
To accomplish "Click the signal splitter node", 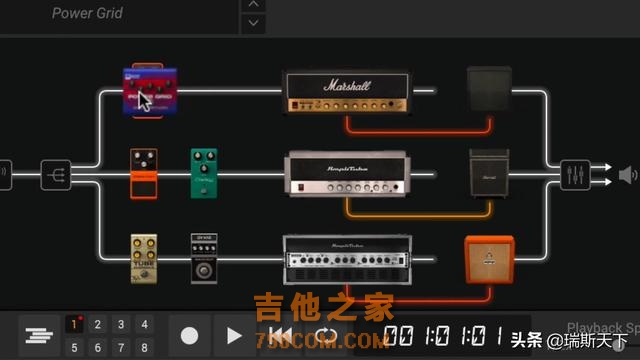I will click(56, 175).
